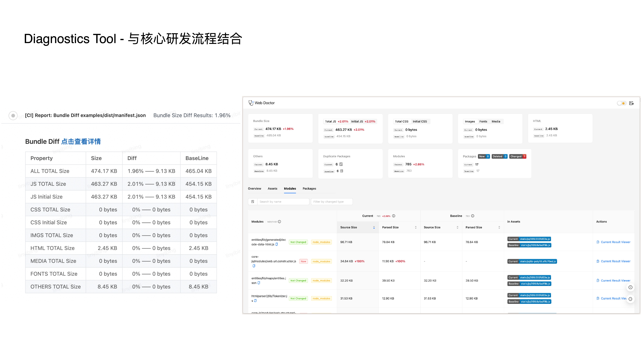
Task: Open Filter by changed type dropdown
Action: point(332,202)
